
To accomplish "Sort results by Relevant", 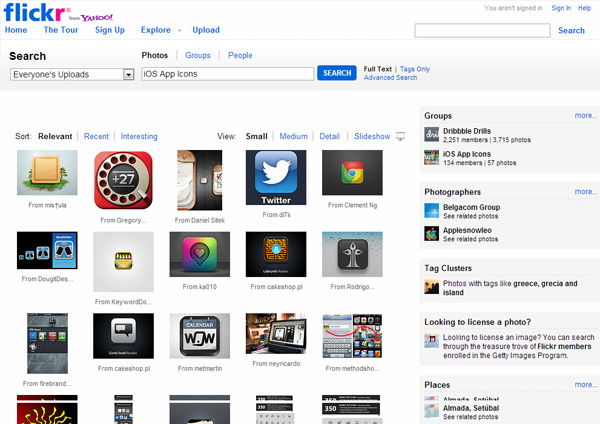I will click(x=55, y=136).
